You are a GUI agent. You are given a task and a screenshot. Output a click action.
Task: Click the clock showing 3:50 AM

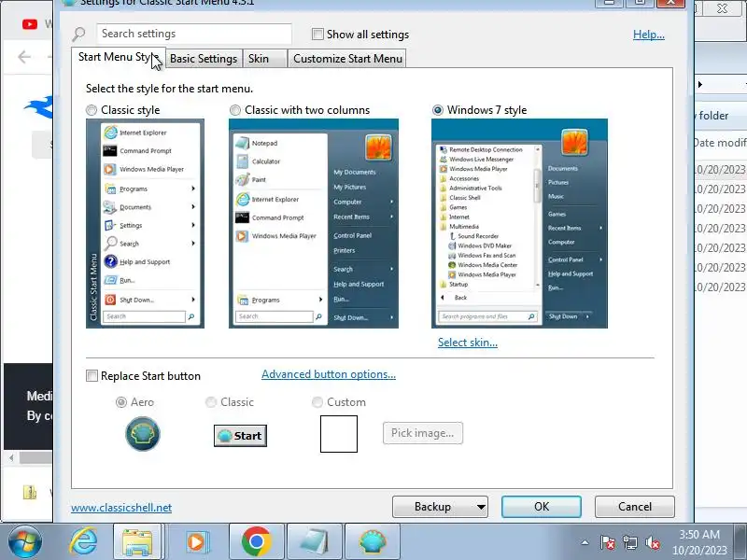[x=699, y=534]
